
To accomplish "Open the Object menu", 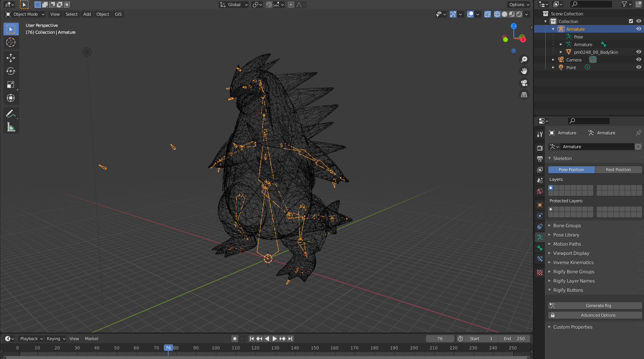I will coord(103,14).
